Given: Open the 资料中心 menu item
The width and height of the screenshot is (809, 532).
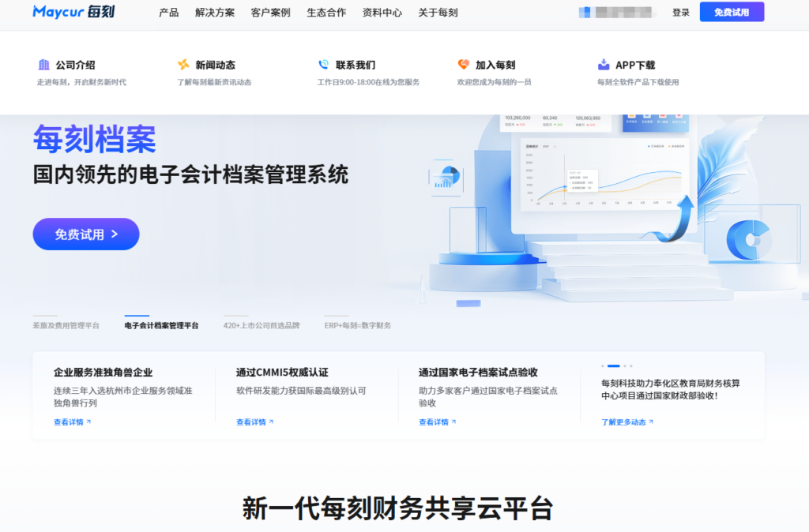Looking at the screenshot, I should tap(382, 13).
